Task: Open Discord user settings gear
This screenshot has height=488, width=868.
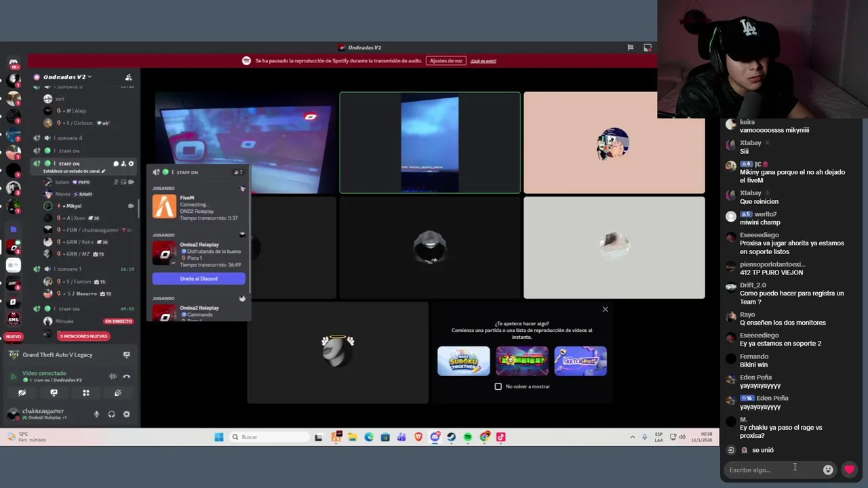Action: pyautogui.click(x=126, y=414)
